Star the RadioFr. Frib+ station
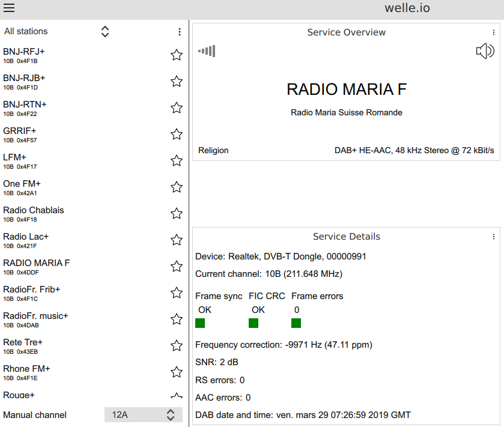Screen dimensions: 504x427 click(x=177, y=292)
